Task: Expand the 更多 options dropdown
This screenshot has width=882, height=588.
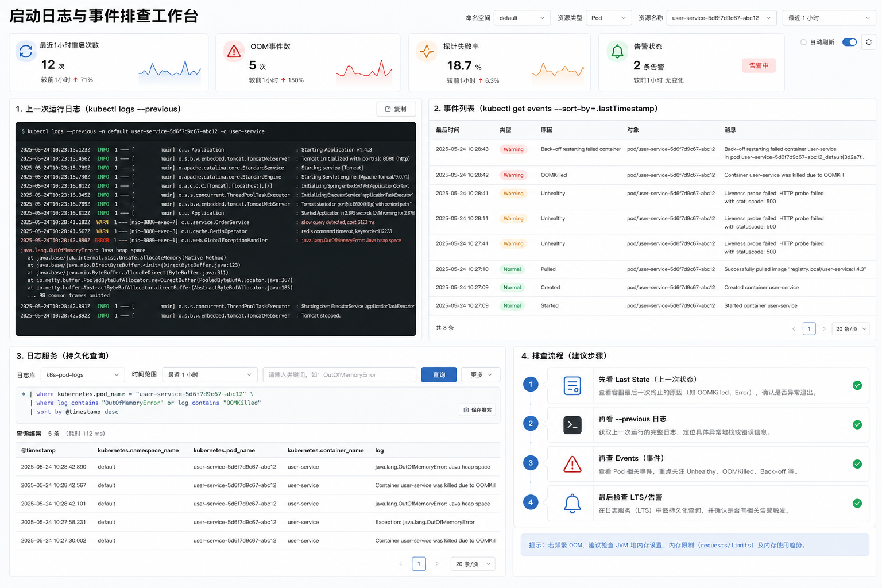Action: (x=481, y=374)
